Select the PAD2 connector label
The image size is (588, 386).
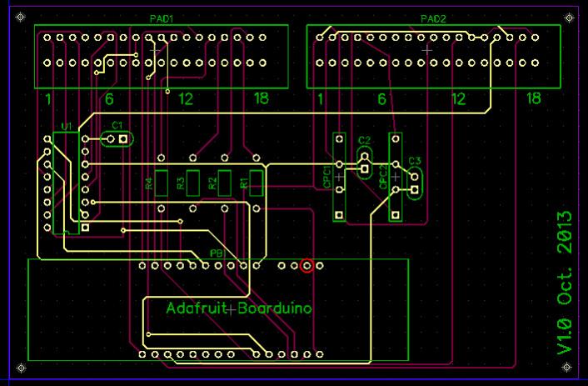point(433,18)
